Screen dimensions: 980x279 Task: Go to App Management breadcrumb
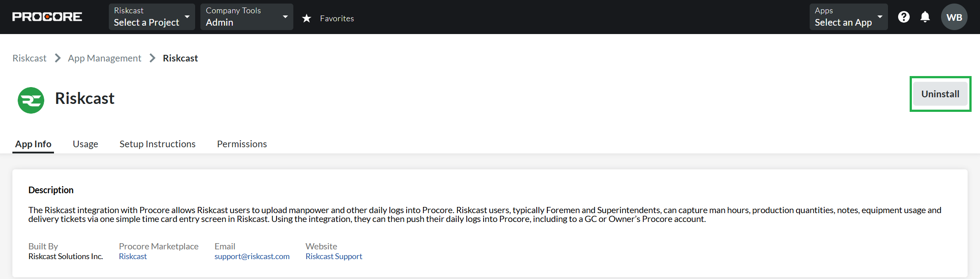tap(104, 58)
